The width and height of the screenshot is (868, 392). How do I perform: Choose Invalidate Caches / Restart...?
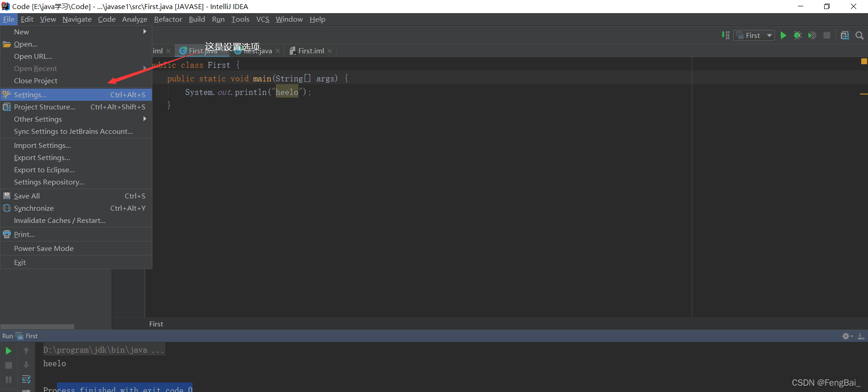click(76, 220)
